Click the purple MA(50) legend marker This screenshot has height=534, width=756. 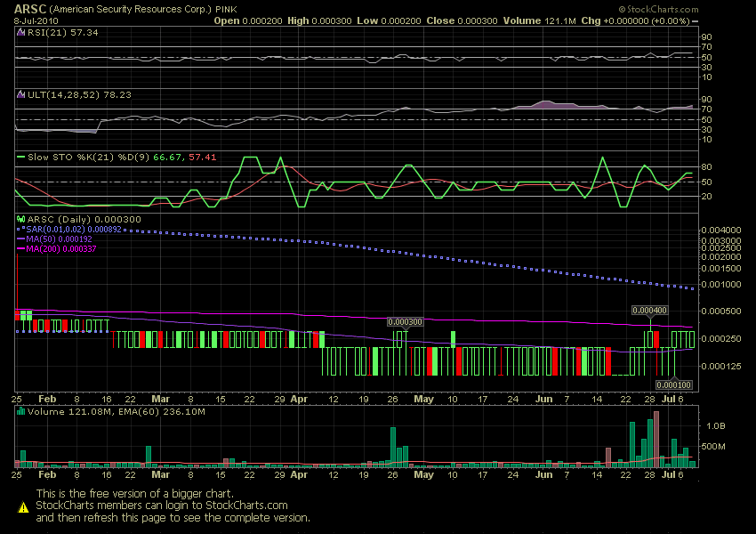click(21, 239)
